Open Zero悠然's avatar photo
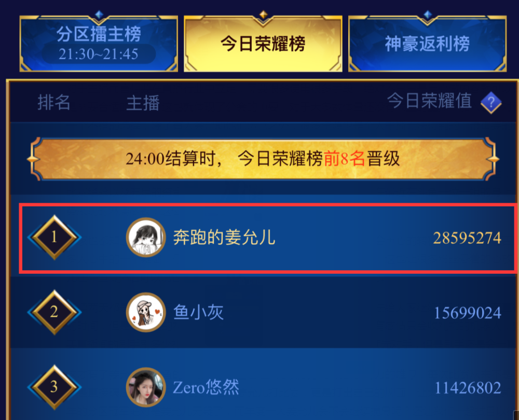Viewport: 519px width, 420px height. click(146, 387)
